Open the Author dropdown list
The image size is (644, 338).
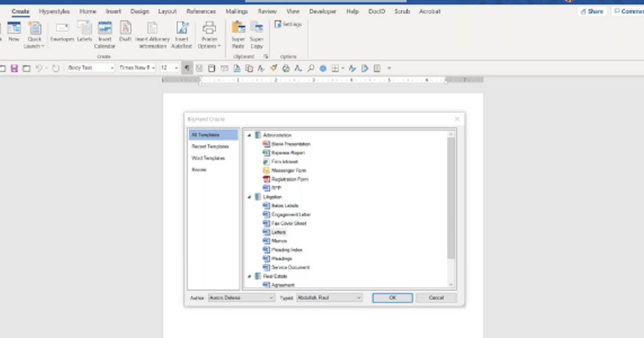[x=272, y=298]
